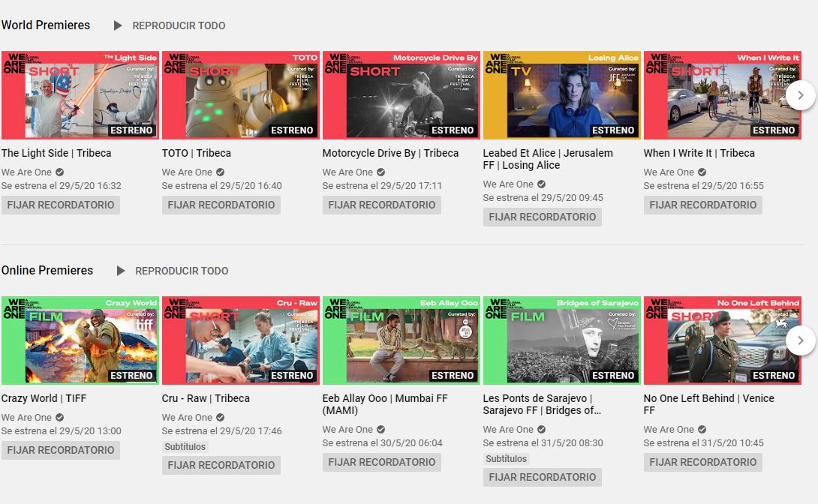Viewport: 818px width, 504px height.
Task: Click title No One Left Behind | Venice FF
Action: point(709,404)
